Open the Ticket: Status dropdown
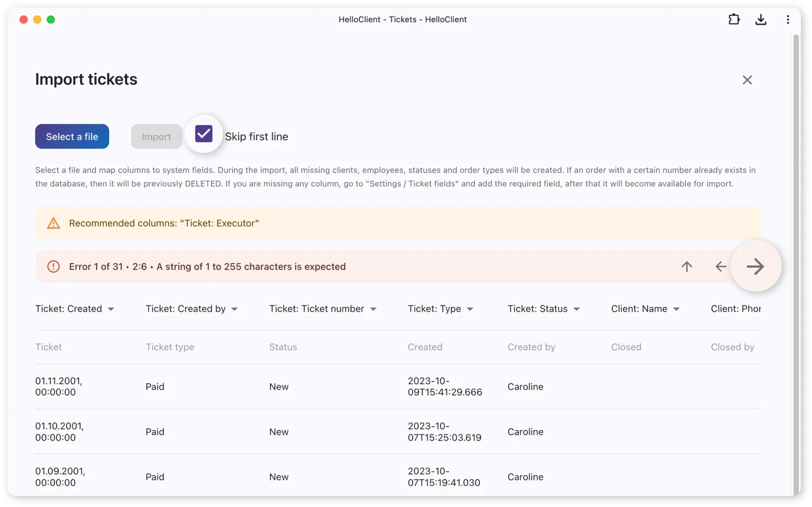 coord(577,309)
